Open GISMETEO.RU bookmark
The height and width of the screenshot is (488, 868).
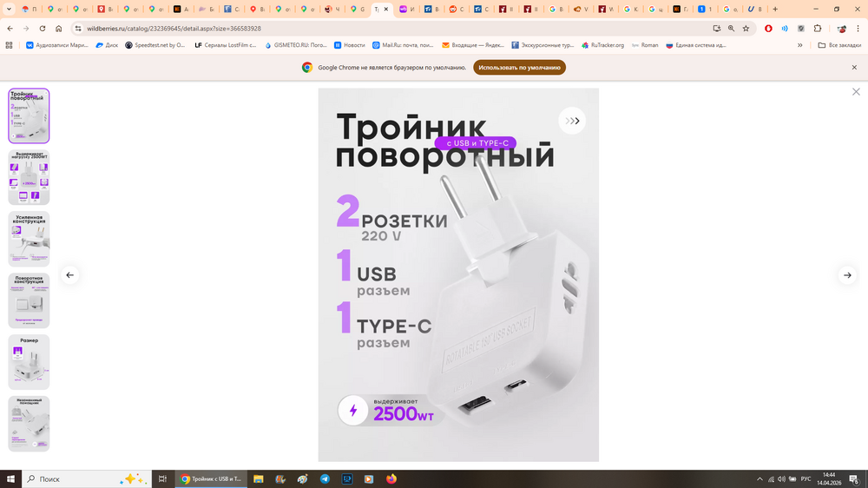(x=296, y=45)
